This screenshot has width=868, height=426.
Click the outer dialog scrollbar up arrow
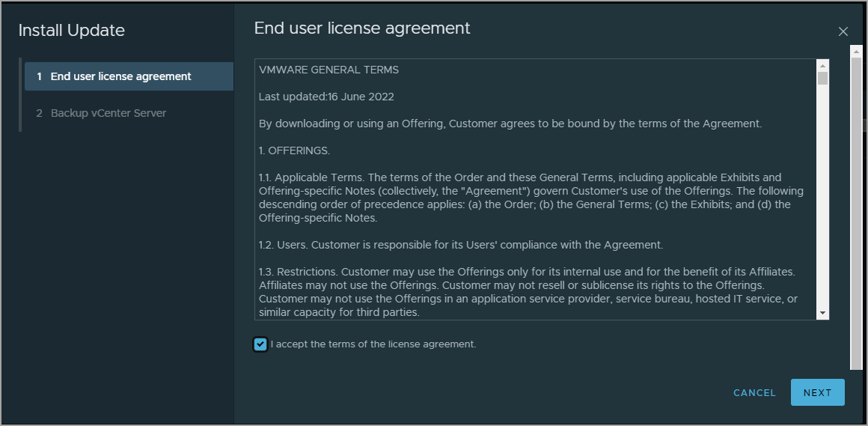pos(856,52)
